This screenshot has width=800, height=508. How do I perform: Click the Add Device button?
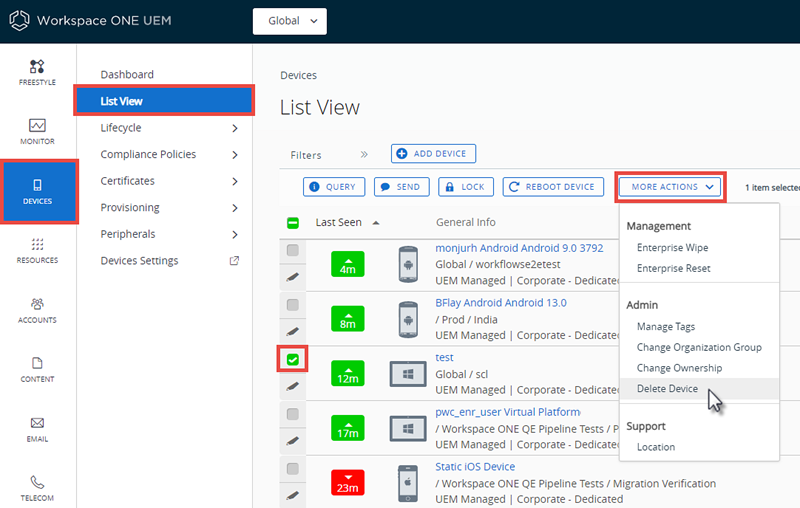click(x=434, y=154)
